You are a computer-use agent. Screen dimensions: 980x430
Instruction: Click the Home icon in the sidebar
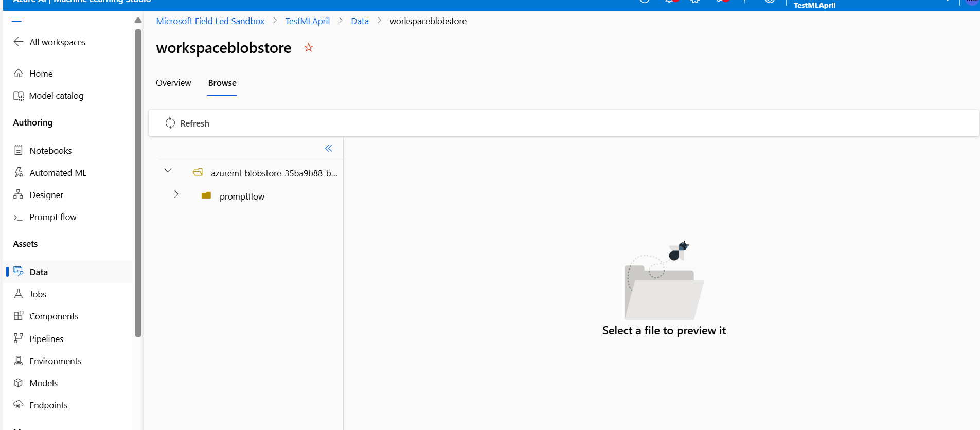click(x=19, y=73)
